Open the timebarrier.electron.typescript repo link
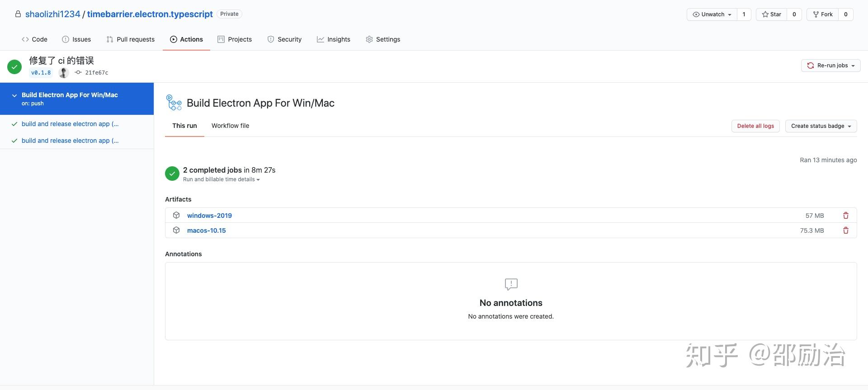 coord(150,14)
